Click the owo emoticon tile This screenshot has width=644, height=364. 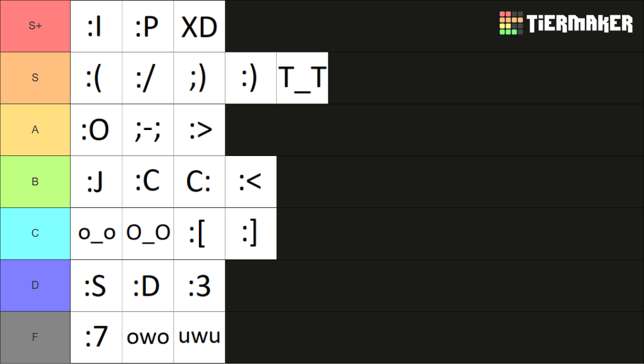click(x=148, y=337)
